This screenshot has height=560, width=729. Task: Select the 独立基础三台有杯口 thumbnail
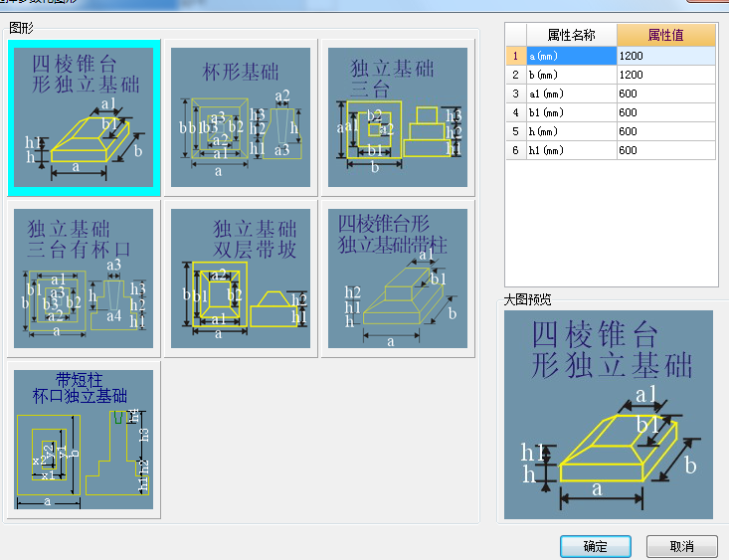pyautogui.click(x=84, y=279)
